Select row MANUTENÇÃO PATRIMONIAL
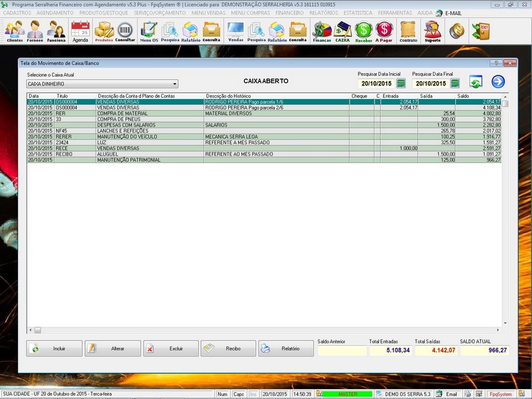Viewport: 532px width, 399px height. pyautogui.click(x=264, y=160)
